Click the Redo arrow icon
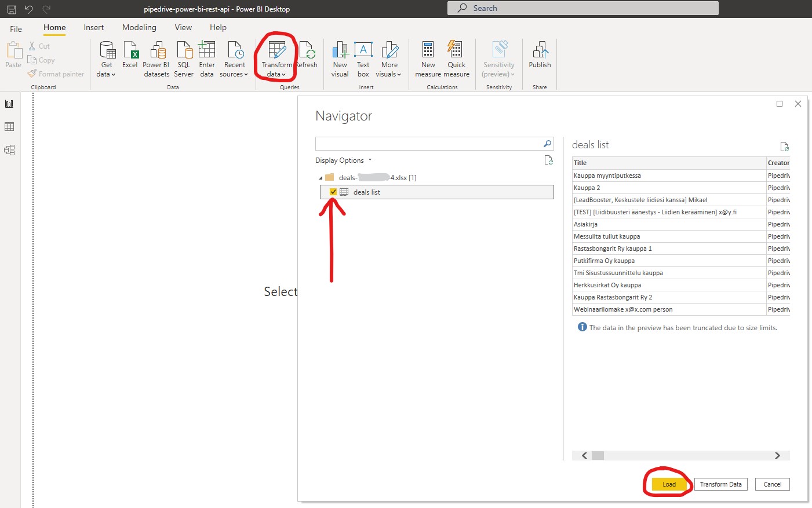The height and width of the screenshot is (508, 812). [x=46, y=9]
